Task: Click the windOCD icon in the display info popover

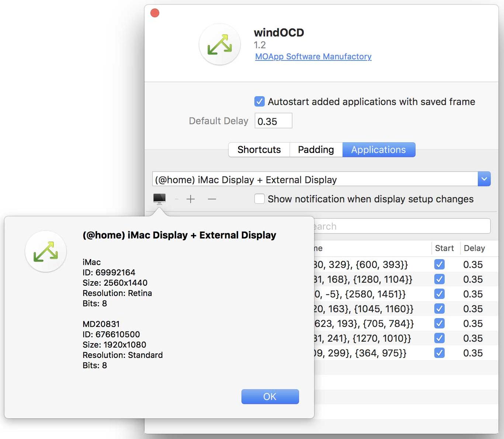Action: 46,251
